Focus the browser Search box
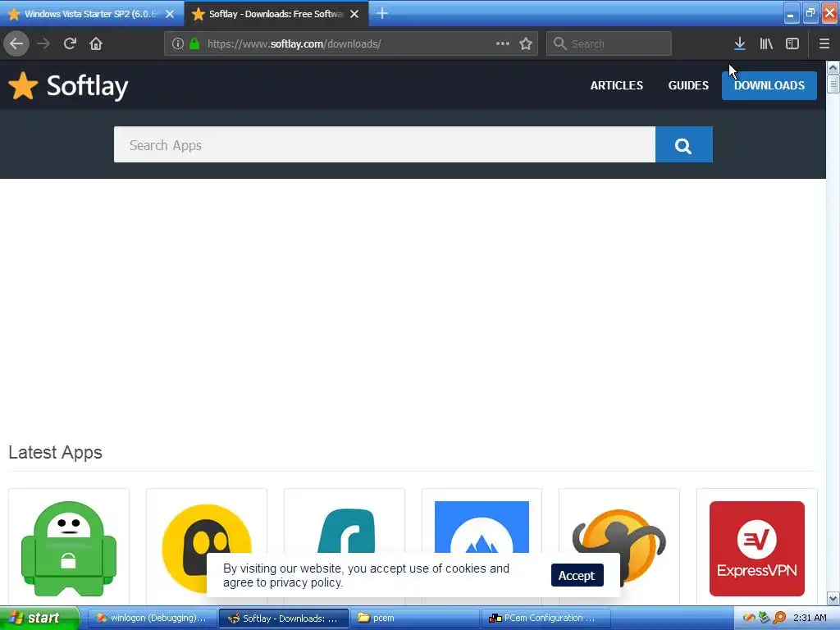Image resolution: width=840 pixels, height=630 pixels. click(x=609, y=43)
